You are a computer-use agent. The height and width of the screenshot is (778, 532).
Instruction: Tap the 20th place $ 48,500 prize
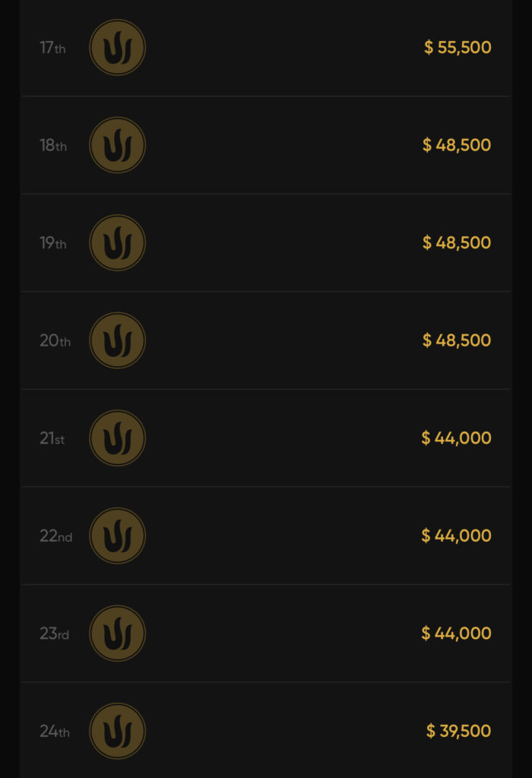click(x=457, y=340)
